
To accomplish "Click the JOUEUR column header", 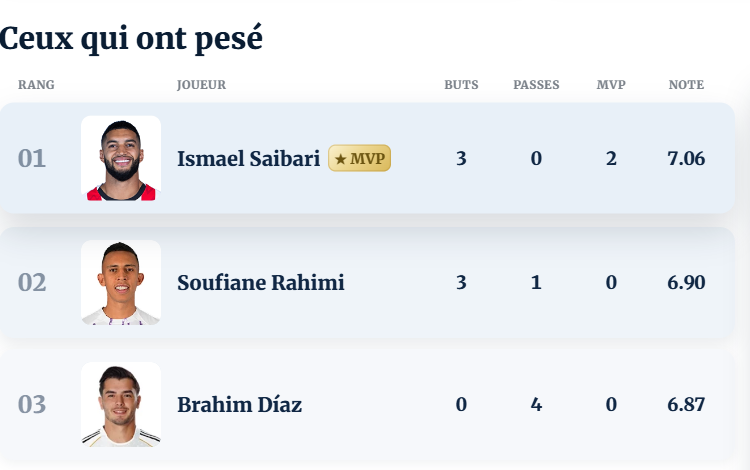I will (x=201, y=85).
